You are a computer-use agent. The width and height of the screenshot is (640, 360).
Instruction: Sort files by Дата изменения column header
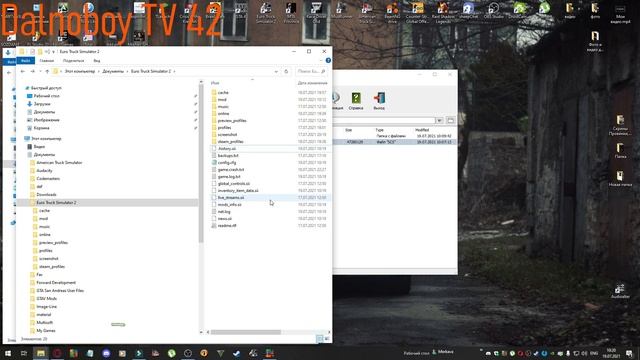pos(312,83)
